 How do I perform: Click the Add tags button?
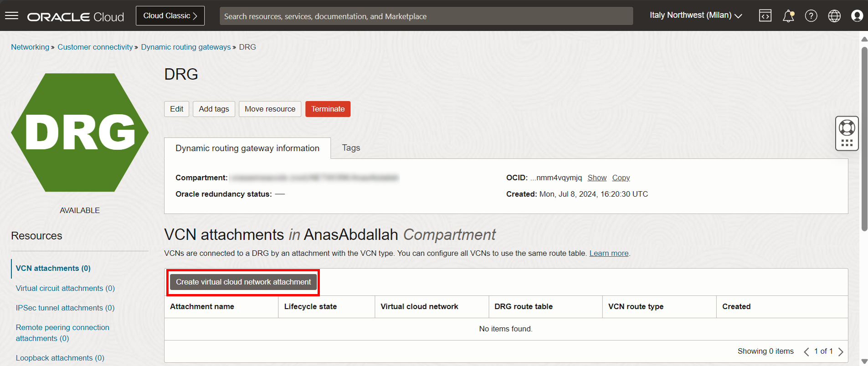pyautogui.click(x=214, y=109)
